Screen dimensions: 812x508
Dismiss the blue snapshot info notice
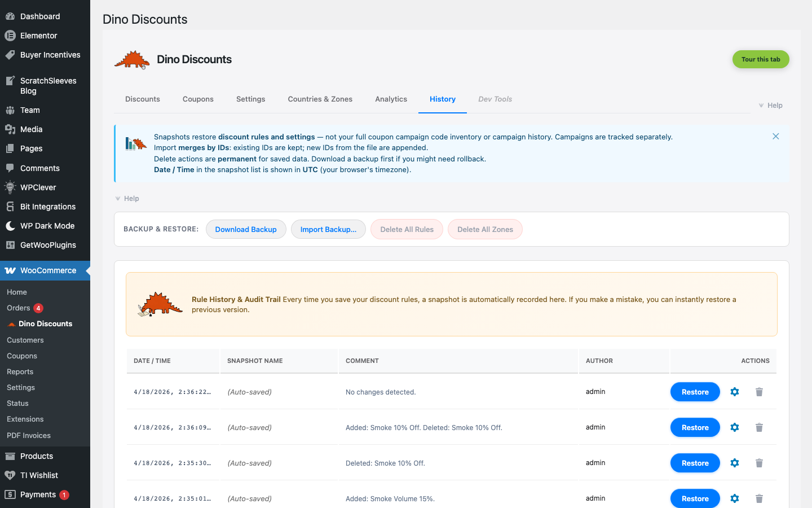pos(776,137)
